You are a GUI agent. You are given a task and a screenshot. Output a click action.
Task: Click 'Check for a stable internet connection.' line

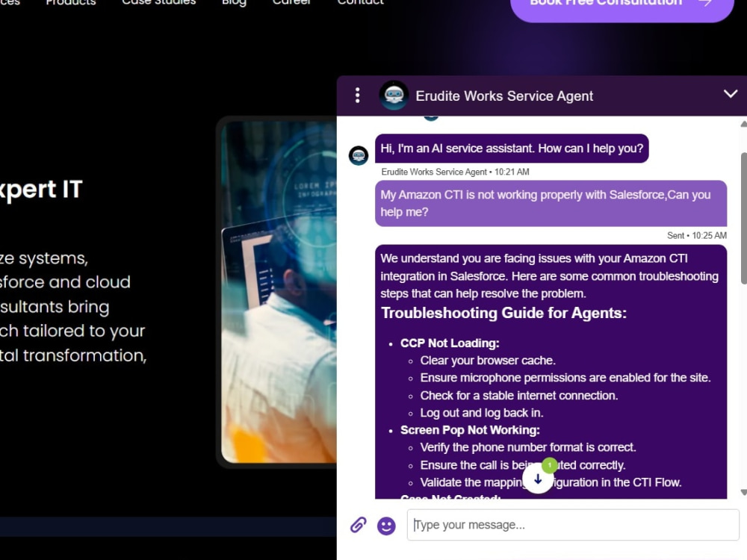tap(519, 395)
